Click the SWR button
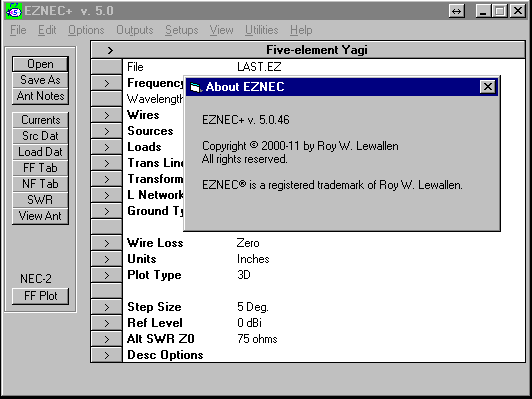The image size is (532, 399). click(x=40, y=200)
